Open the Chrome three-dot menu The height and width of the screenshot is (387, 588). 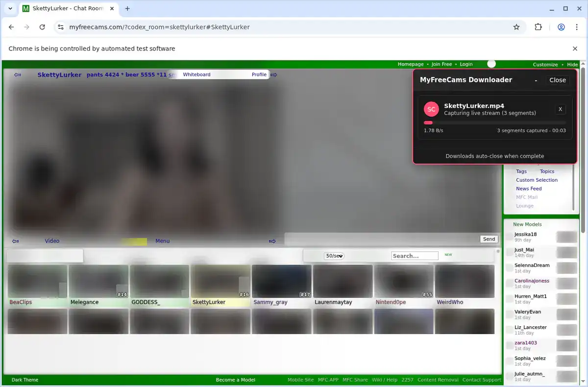point(576,27)
